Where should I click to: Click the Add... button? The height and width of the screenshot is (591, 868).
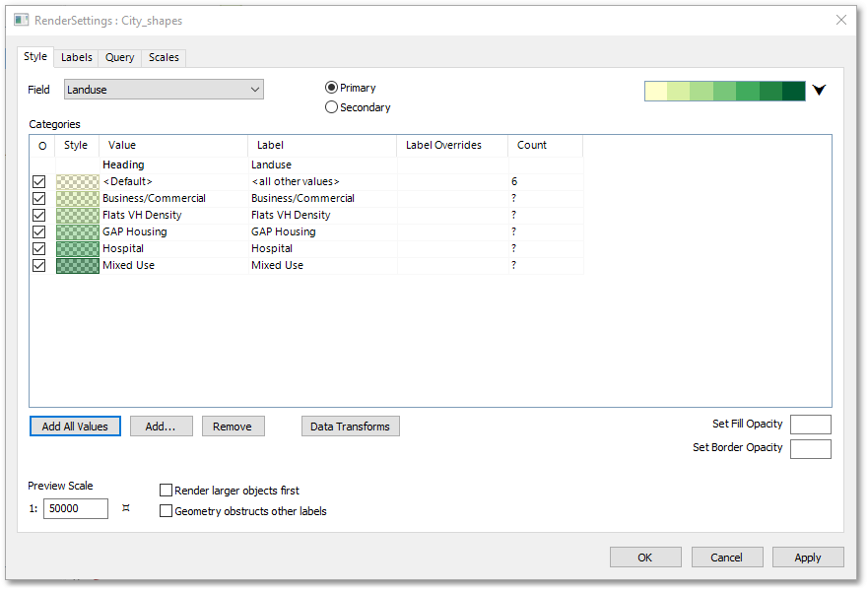(162, 427)
